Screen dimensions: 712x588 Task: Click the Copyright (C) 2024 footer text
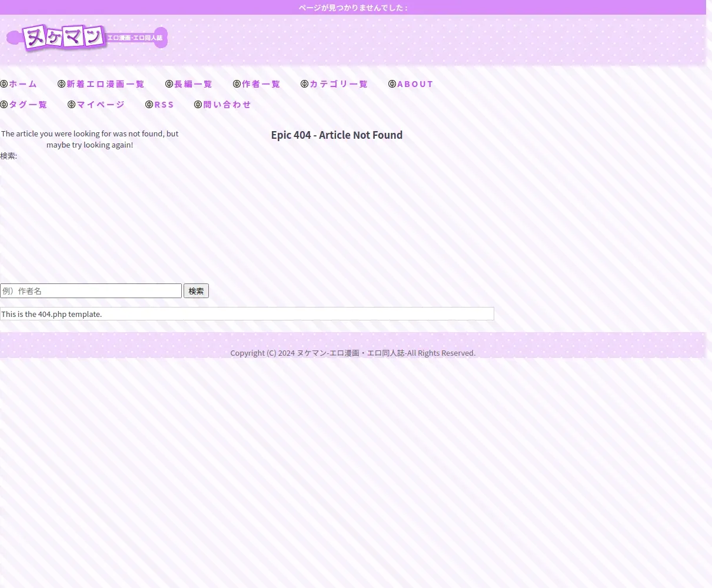coord(352,353)
